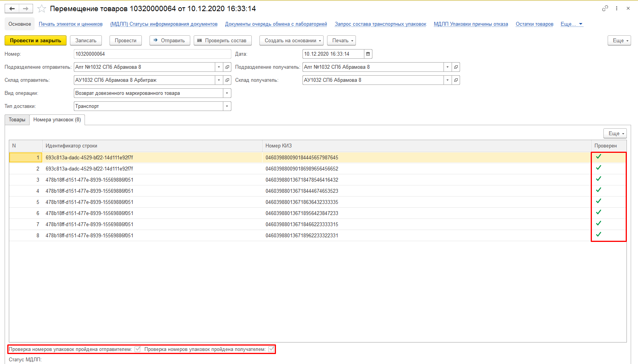Add document to favorites star
638x364 pixels.
click(42, 9)
